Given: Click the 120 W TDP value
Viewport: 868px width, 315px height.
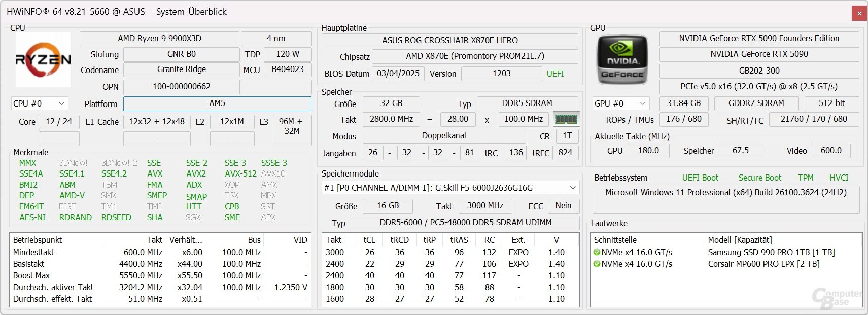Looking at the screenshot, I should [288, 54].
